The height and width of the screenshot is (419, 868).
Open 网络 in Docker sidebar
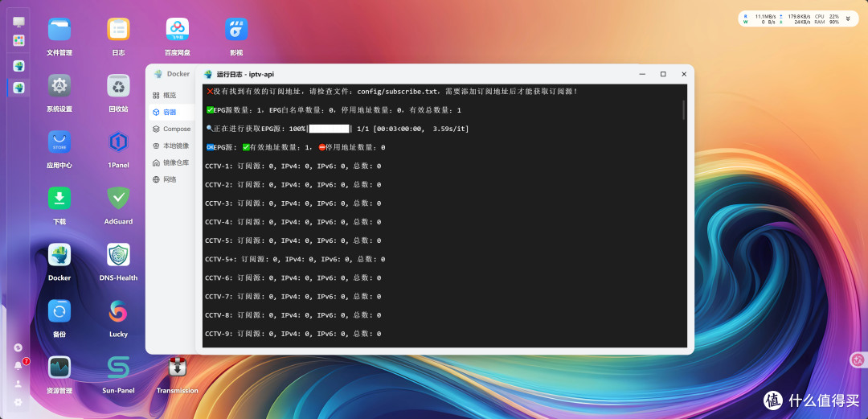pos(171,179)
